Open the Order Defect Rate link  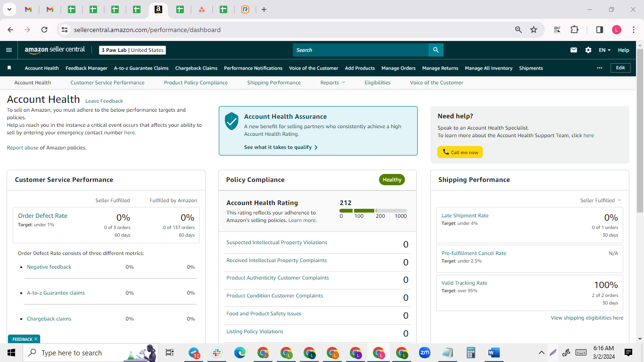click(42, 215)
